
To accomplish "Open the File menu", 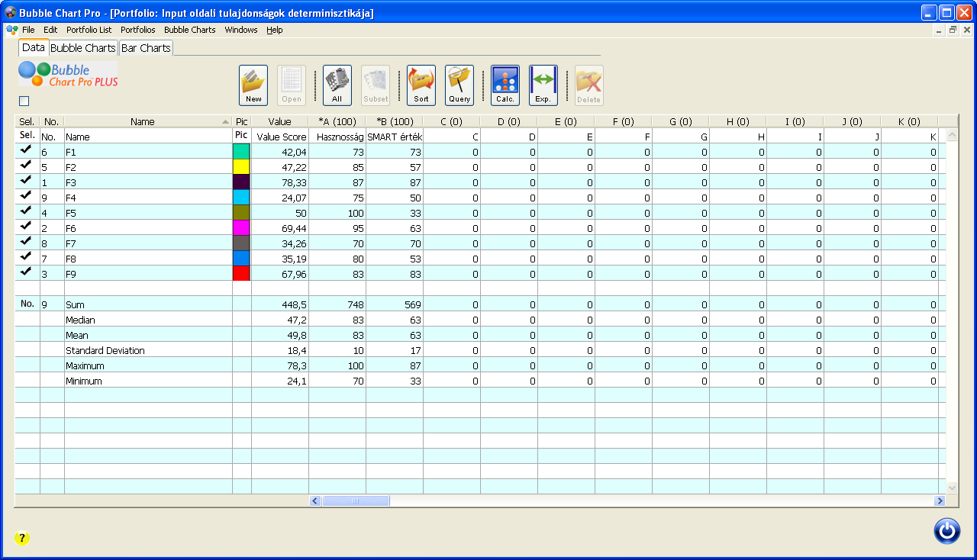I will pyautogui.click(x=28, y=30).
